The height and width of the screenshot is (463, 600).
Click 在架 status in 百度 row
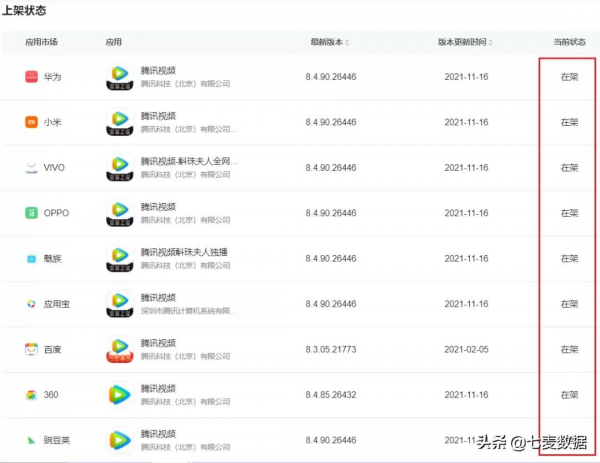pos(569,349)
